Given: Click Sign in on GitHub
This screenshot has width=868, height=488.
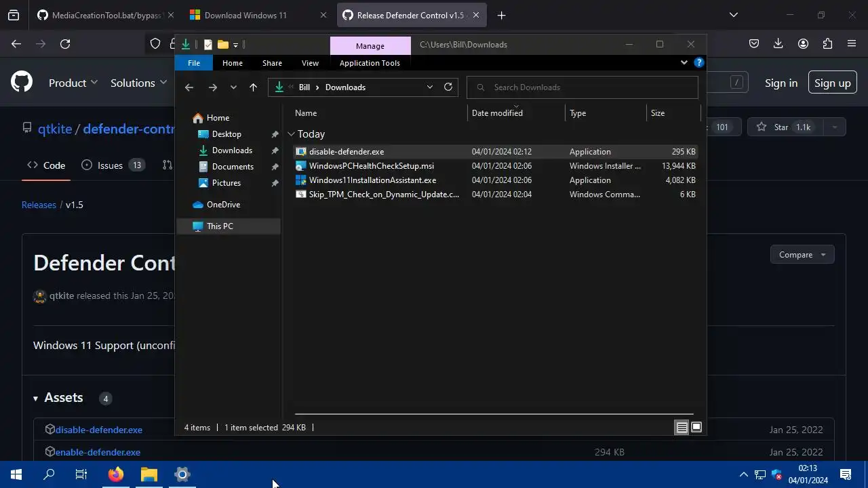Looking at the screenshot, I should (x=781, y=83).
